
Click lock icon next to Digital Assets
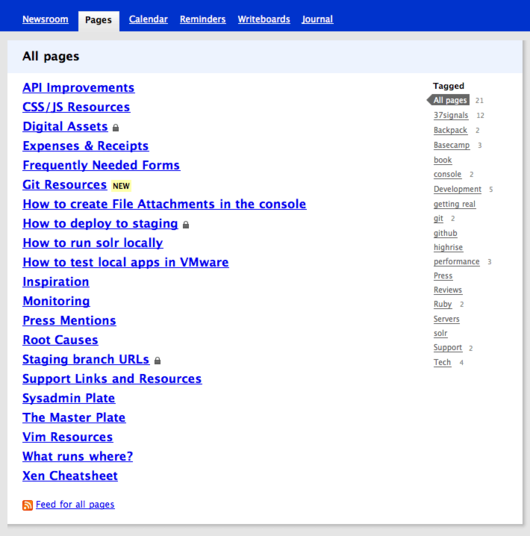click(116, 128)
